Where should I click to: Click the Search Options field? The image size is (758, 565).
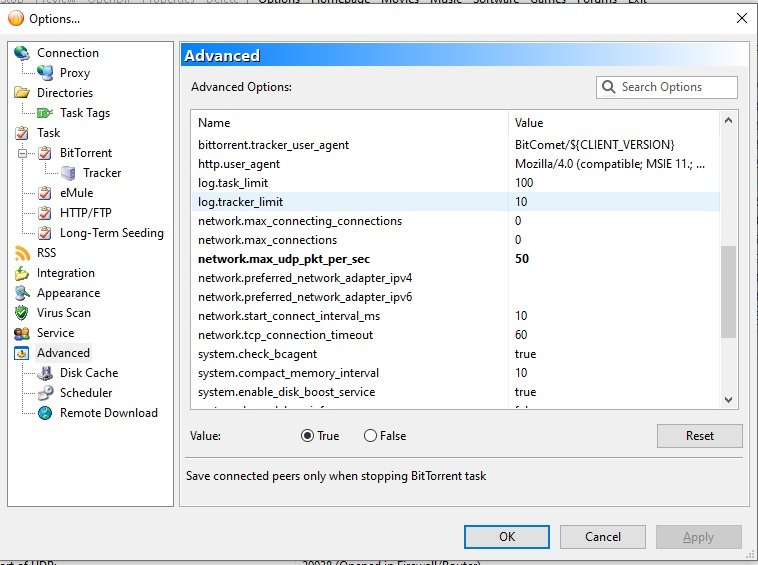pos(667,87)
